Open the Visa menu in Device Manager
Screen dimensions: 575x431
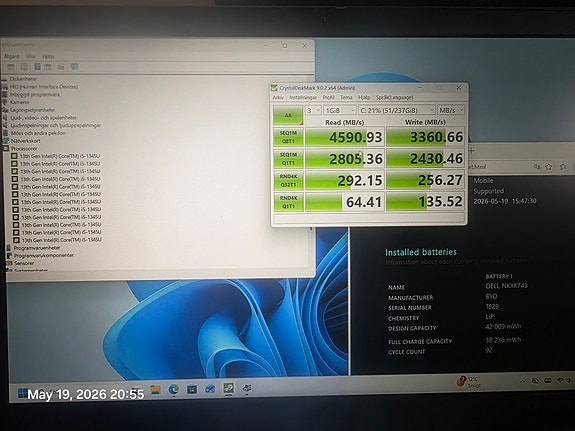click(x=30, y=56)
